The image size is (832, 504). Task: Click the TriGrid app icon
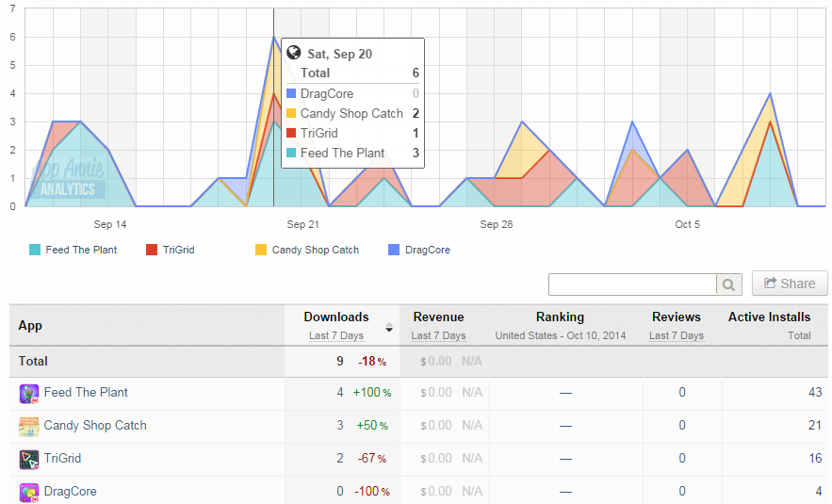29,460
